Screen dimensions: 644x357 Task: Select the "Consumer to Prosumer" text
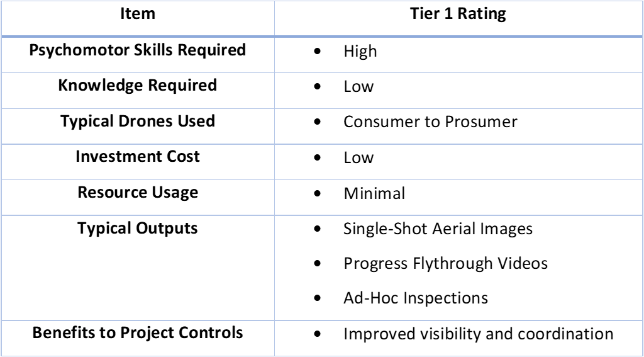point(430,122)
